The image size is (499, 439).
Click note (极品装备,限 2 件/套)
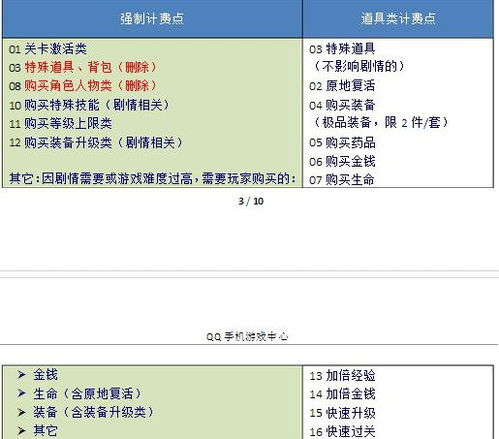pos(381,123)
